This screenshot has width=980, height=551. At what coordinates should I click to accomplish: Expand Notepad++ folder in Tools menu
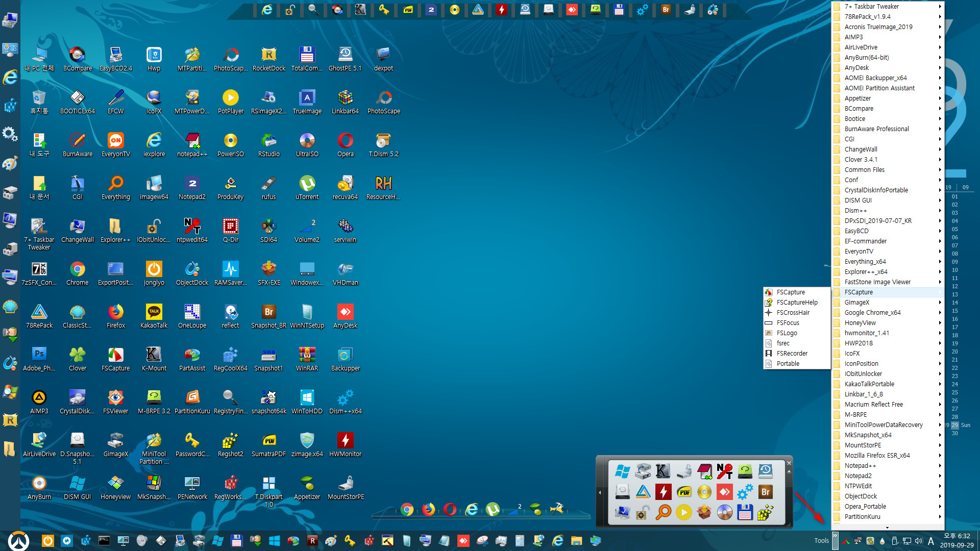tap(888, 466)
